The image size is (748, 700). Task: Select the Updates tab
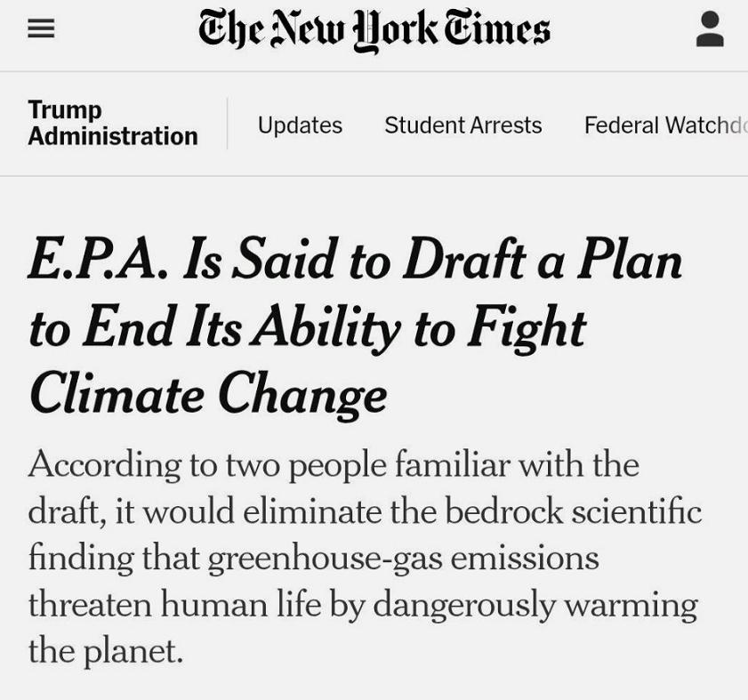tap(300, 125)
